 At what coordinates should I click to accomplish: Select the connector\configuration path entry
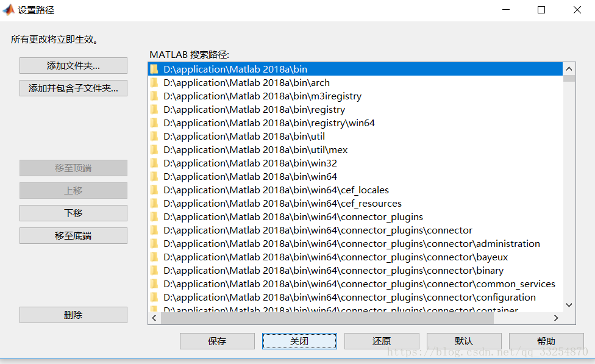click(x=355, y=297)
